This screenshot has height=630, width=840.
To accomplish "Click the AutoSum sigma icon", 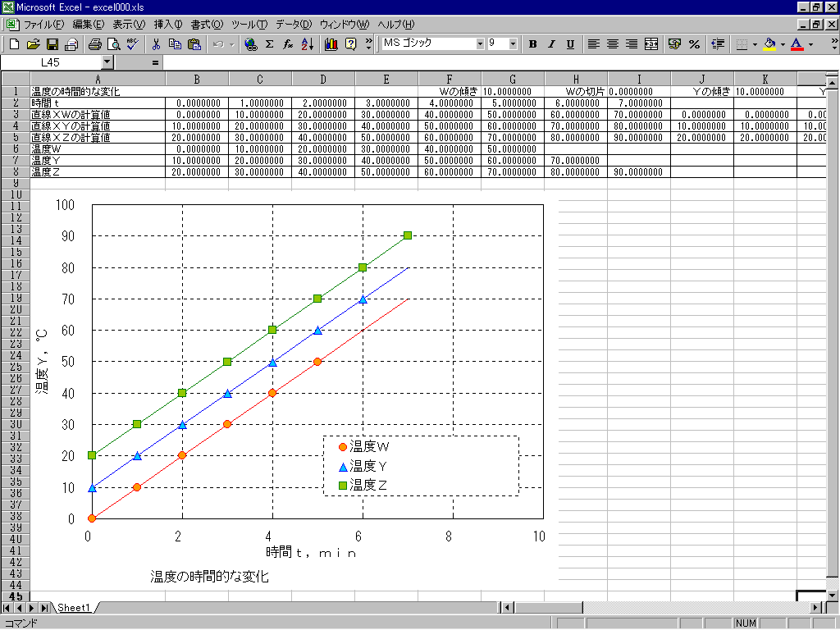I will pos(269,44).
